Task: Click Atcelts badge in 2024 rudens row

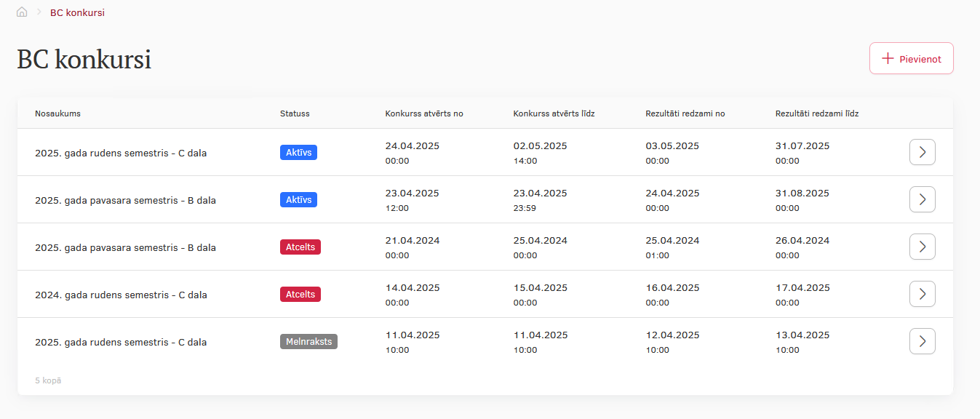Action: point(300,295)
